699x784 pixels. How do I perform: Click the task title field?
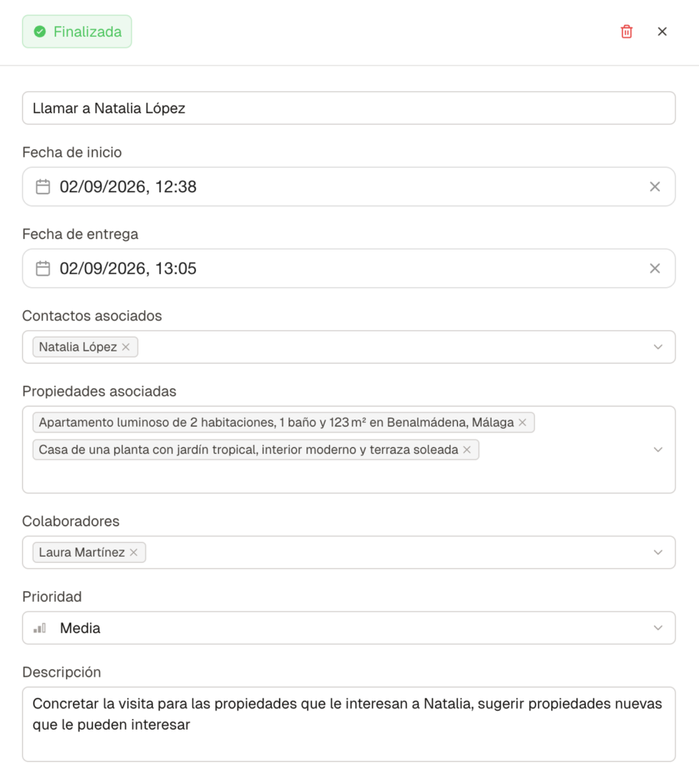[348, 108]
